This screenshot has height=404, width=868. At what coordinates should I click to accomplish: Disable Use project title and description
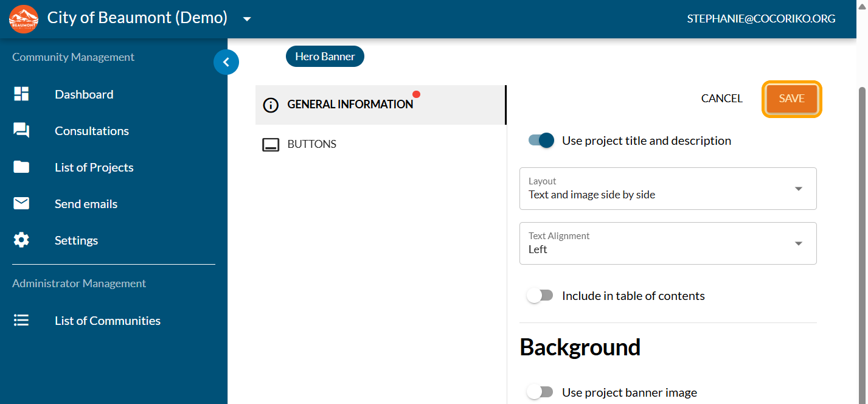pos(541,141)
